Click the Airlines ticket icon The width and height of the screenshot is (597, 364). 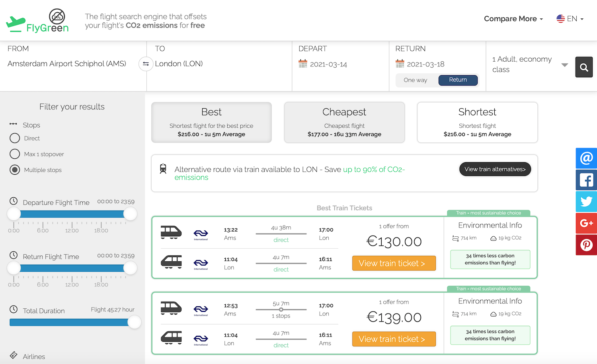click(x=14, y=355)
